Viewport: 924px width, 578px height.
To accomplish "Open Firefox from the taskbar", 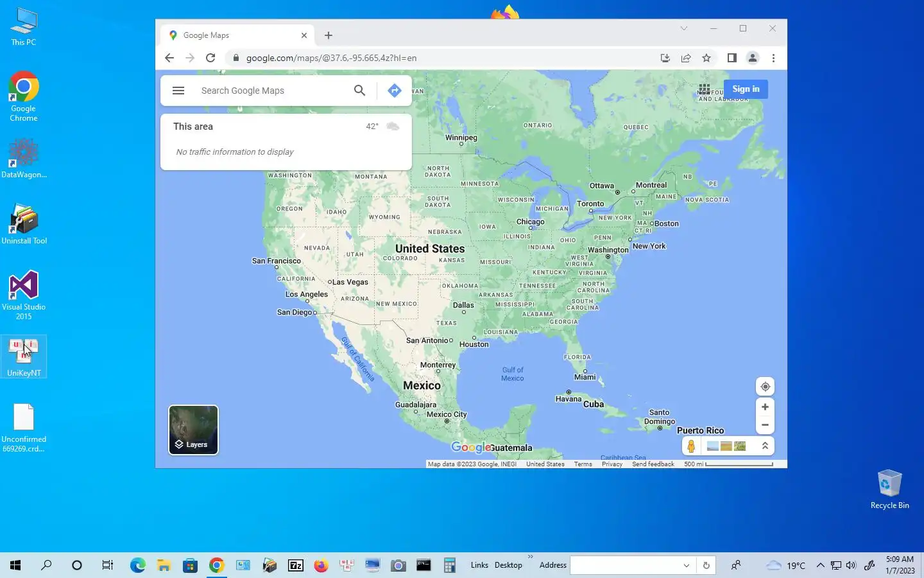I will click(321, 565).
